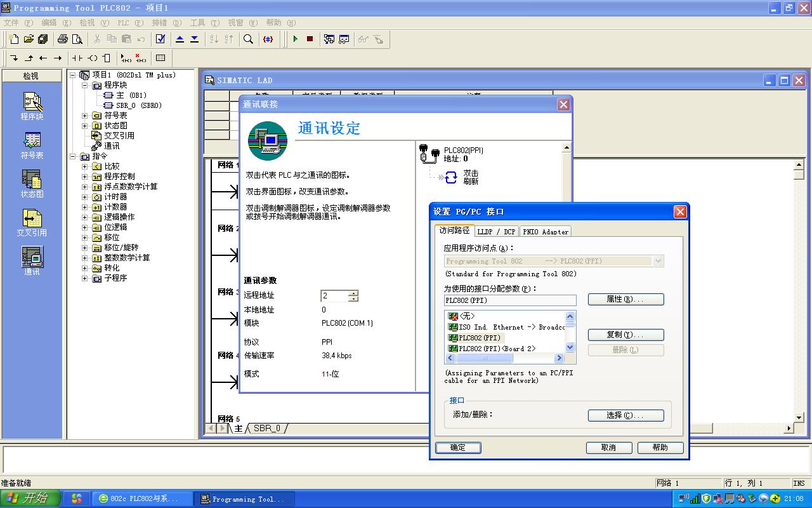Click the Line Left arrow ladder icon

[x=43, y=58]
